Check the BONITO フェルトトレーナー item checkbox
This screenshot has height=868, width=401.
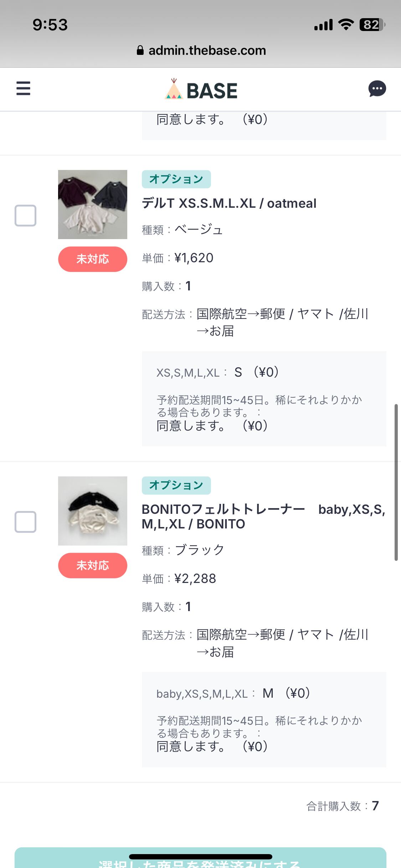pos(25,522)
